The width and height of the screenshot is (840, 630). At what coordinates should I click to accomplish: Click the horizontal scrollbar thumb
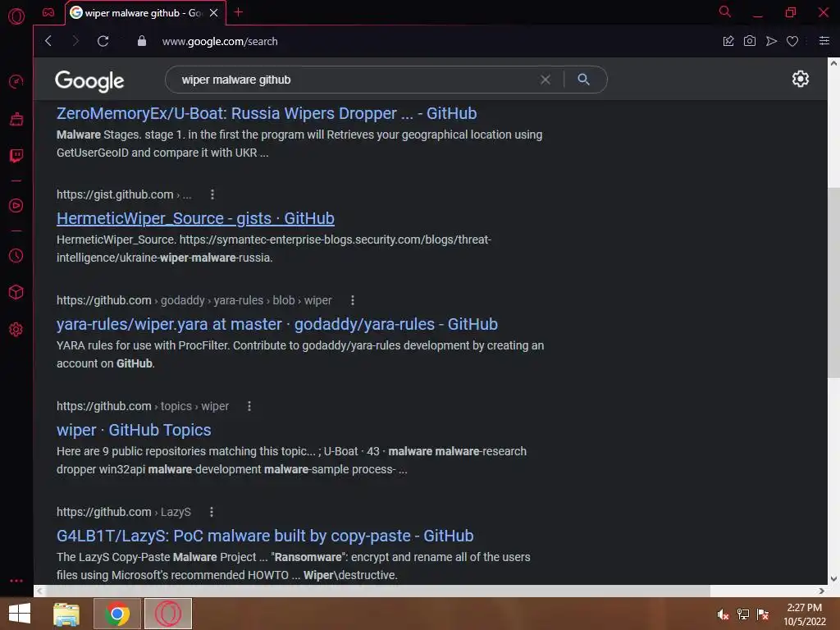point(377,591)
